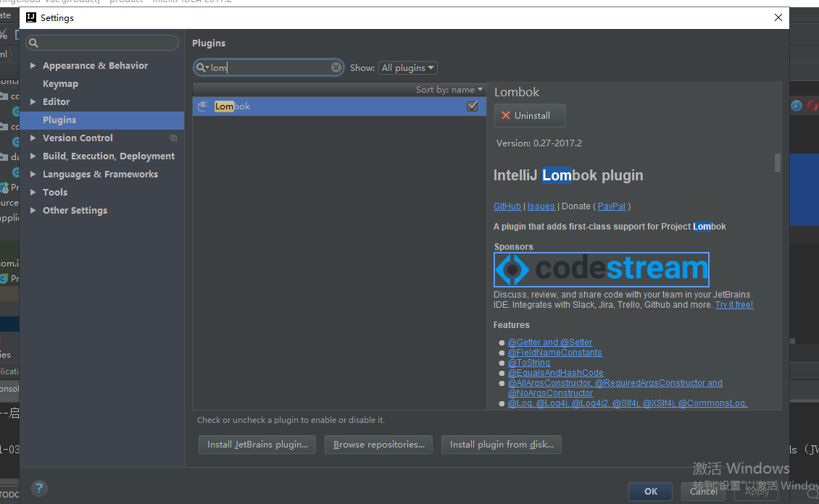Screen dimensions: 819x504
Task: Expand Appearance & Behavior section
Action: tap(33, 66)
